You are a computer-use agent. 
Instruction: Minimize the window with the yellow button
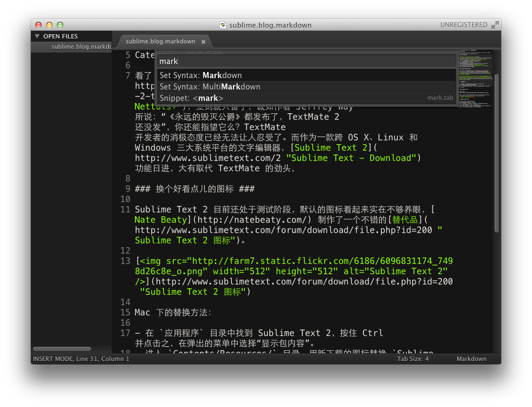click(49, 25)
